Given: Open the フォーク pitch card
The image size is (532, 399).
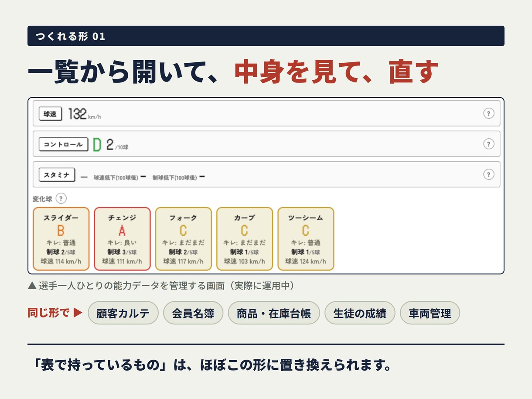Looking at the screenshot, I should (x=183, y=239).
